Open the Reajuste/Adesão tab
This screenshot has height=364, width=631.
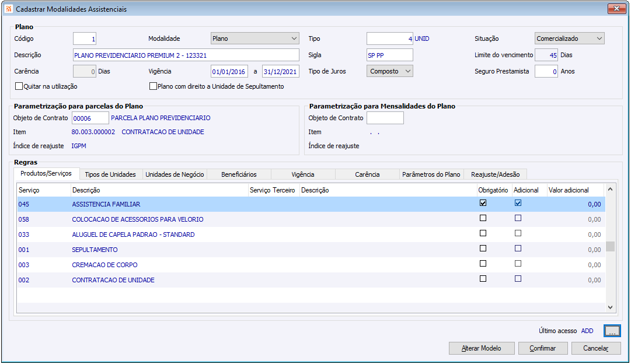[496, 174]
